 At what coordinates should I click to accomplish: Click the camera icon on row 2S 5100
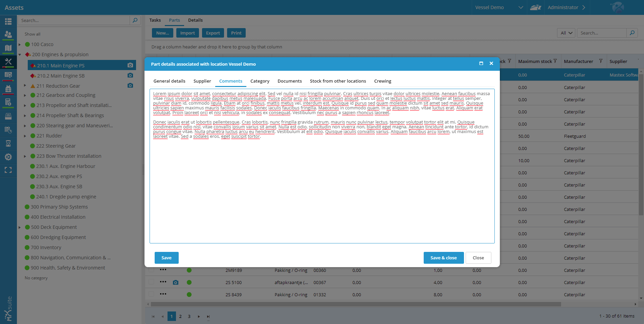coord(176,282)
